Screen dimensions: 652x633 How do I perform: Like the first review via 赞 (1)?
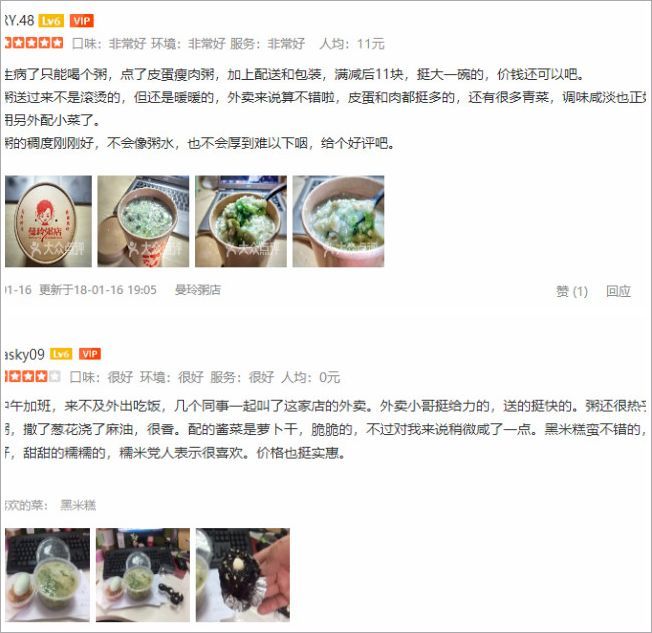[572, 291]
